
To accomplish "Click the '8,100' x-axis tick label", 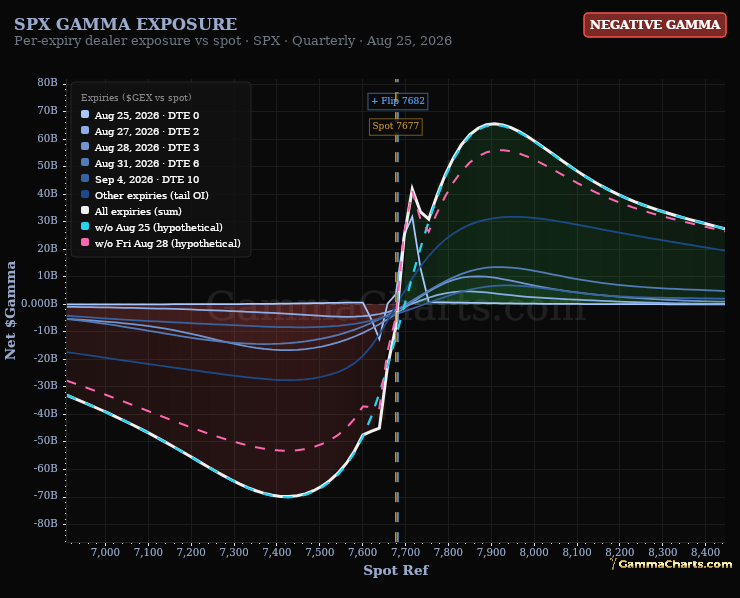I will [x=577, y=552].
